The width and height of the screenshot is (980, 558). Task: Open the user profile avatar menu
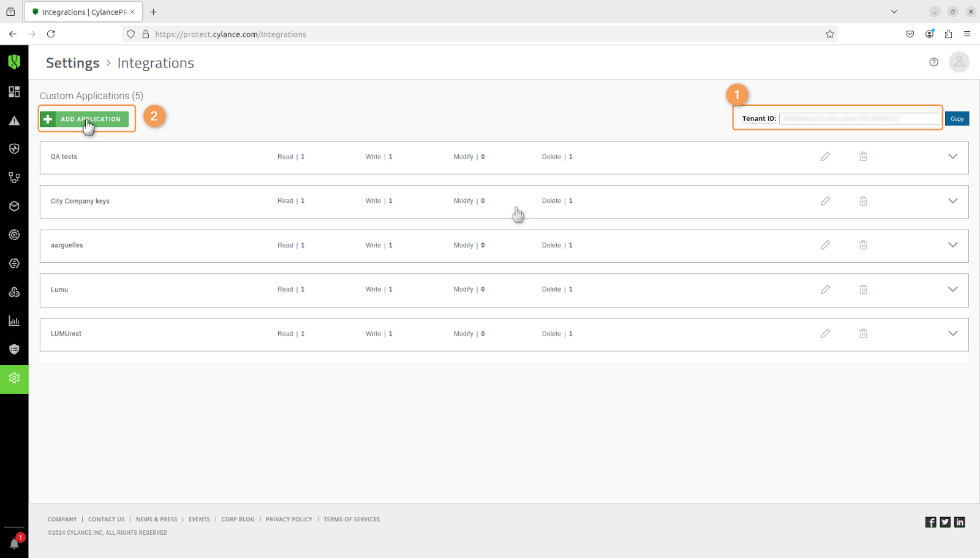point(959,62)
